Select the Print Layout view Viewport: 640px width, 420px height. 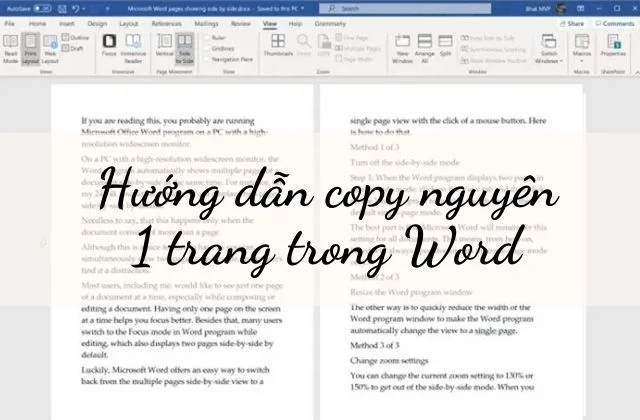click(30, 49)
